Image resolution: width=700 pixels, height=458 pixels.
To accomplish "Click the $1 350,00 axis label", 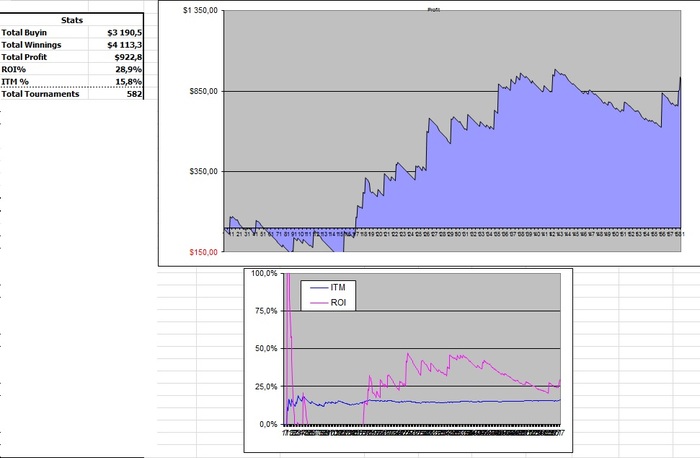I will 200,10.
